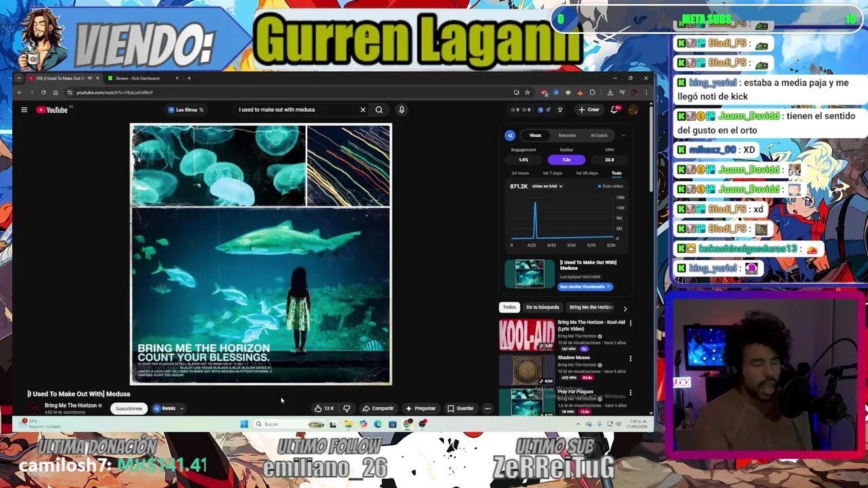This screenshot has height=488, width=868.
Task: Open options menu for Kool-Aid video
Action: 631,323
